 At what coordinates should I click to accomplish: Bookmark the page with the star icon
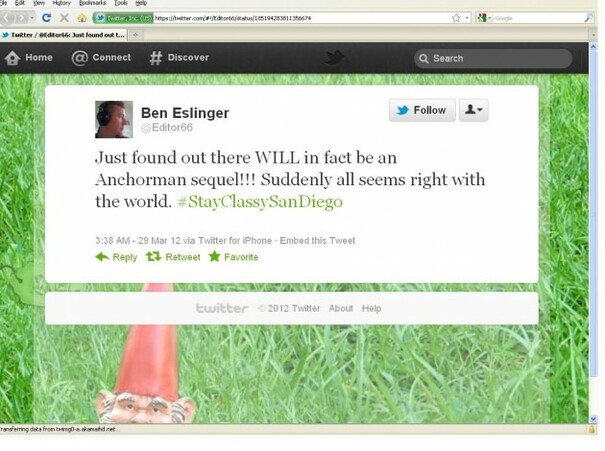pos(456,18)
